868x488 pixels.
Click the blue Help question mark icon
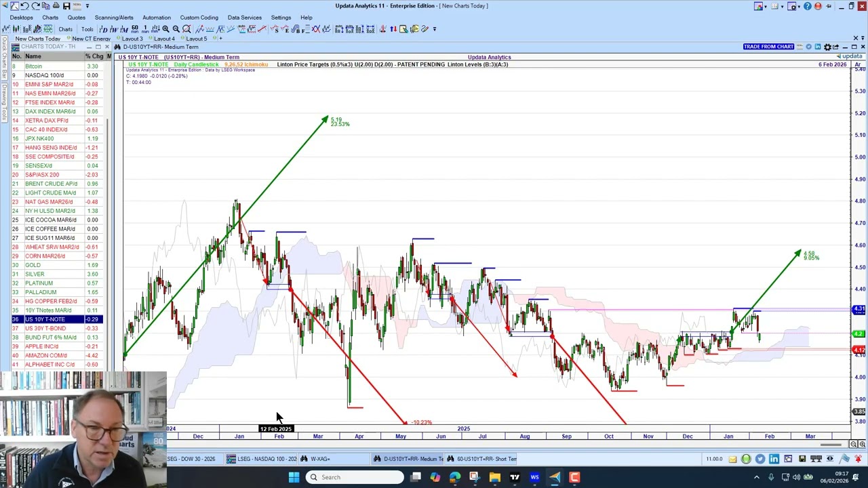[x=808, y=6]
